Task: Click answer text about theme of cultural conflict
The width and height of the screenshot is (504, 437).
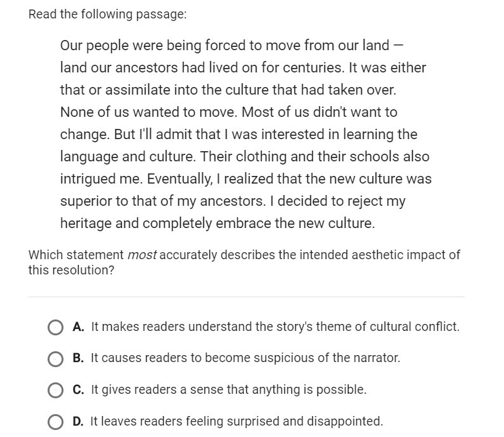Action: (275, 327)
